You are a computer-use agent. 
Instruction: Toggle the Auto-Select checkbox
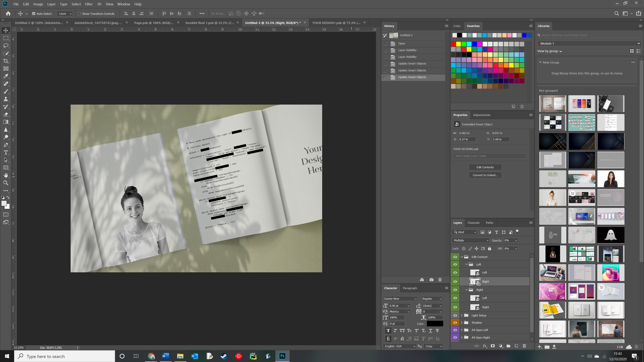pyautogui.click(x=34, y=14)
